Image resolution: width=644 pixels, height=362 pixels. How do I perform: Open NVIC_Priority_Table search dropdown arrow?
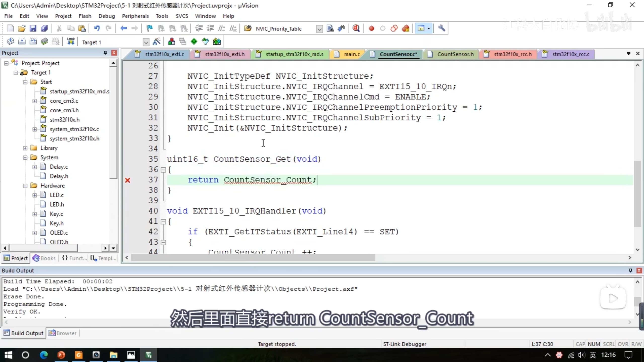tap(319, 29)
